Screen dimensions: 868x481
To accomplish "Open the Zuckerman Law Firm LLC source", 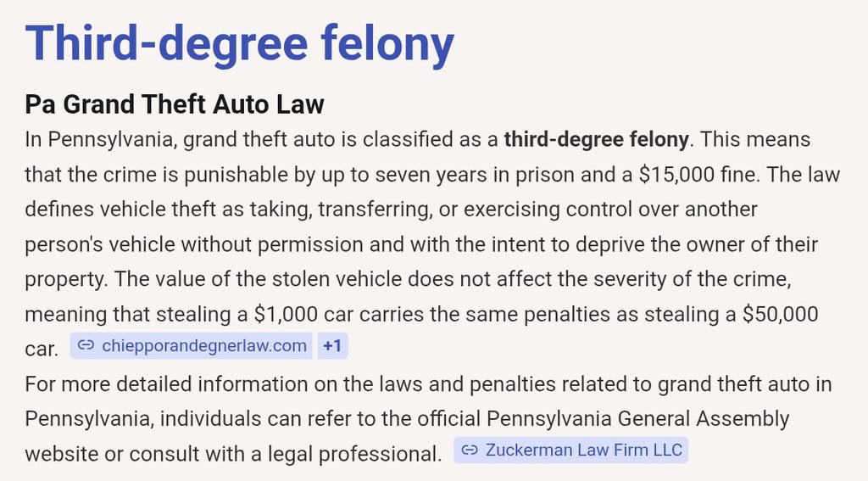I will coord(583,450).
